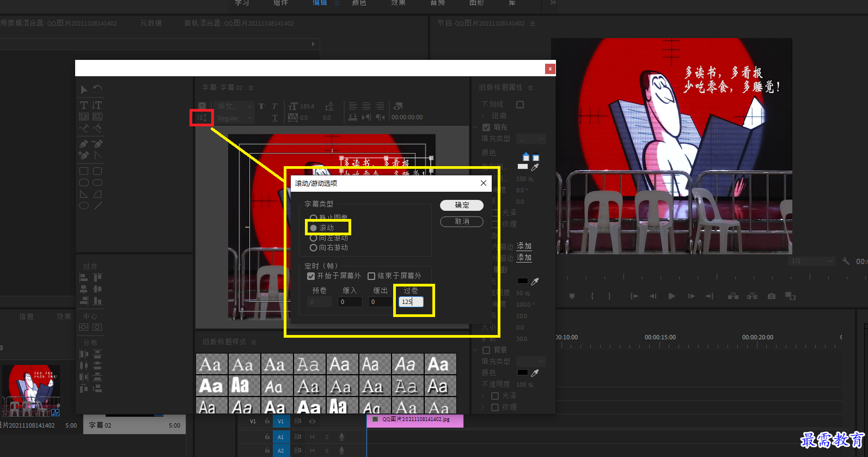Check End Off Screen (结束于屏幕外)
The height and width of the screenshot is (457, 868).
pos(371,276)
